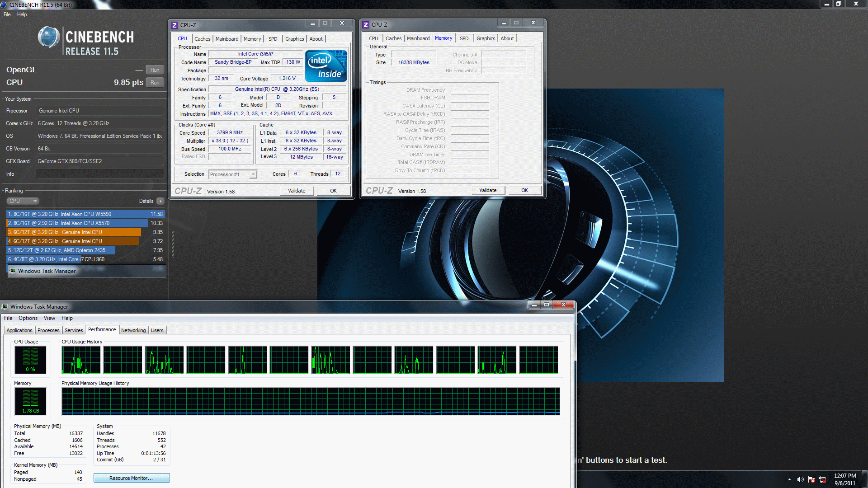Viewport: 868px width, 488px height.
Task: Open the Graphics tab in left CPU-Z
Action: point(294,39)
